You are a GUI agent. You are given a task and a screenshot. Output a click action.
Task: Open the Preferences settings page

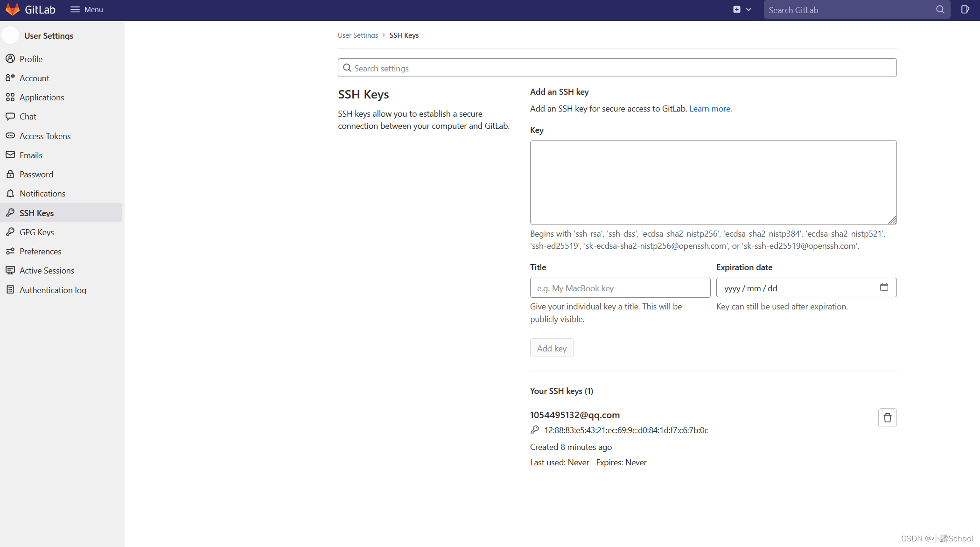tap(40, 251)
